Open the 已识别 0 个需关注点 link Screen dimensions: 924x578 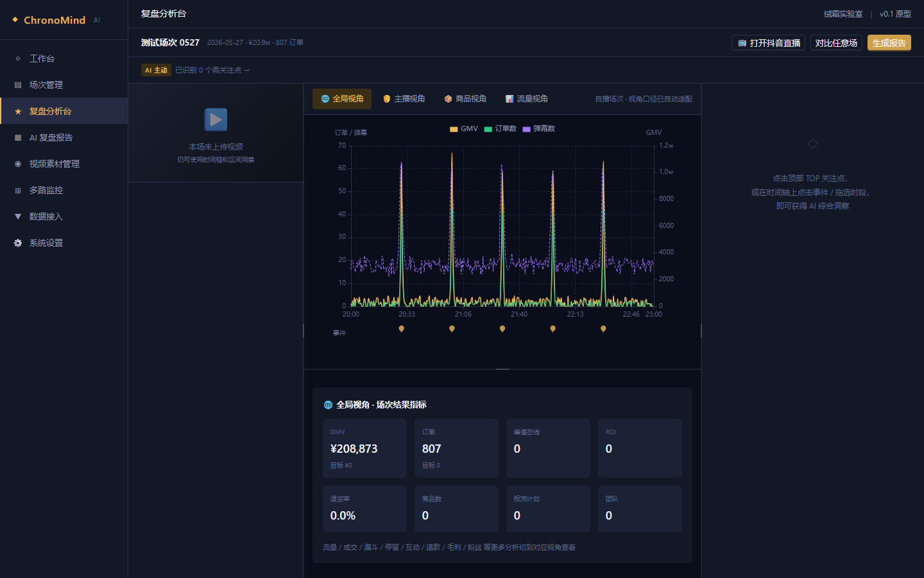[x=212, y=70]
